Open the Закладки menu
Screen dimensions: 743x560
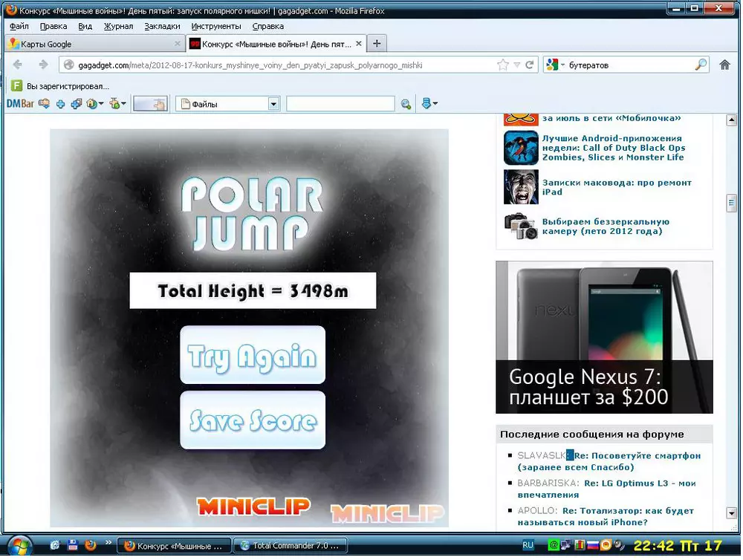pyautogui.click(x=162, y=26)
